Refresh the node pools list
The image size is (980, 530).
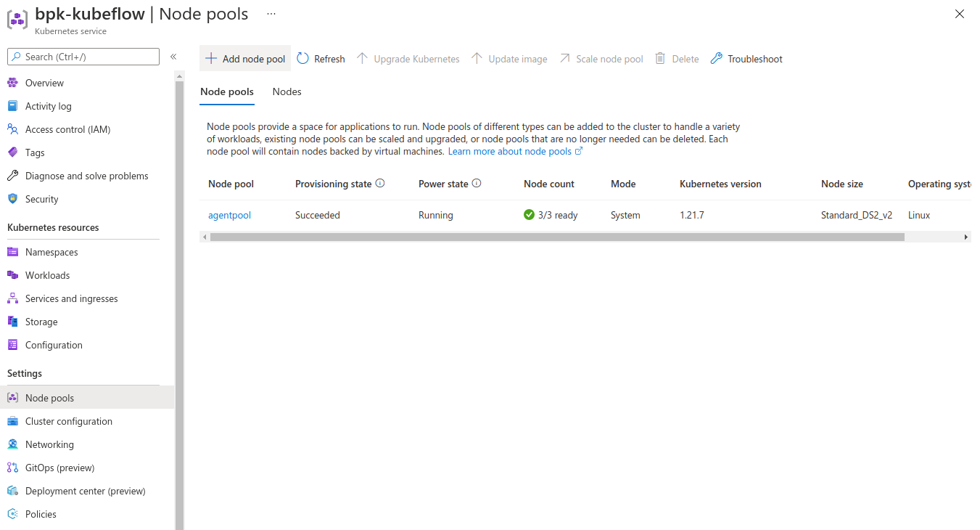pyautogui.click(x=321, y=59)
